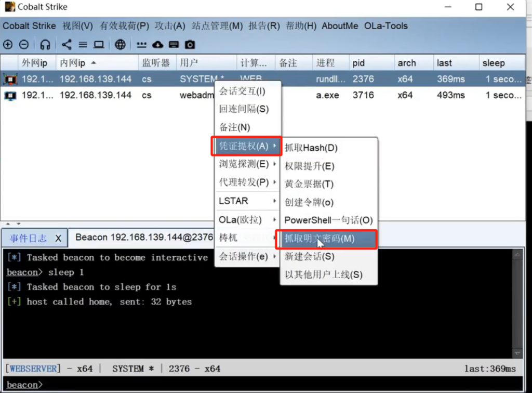
Task: Sort by the last column header
Action: 456,63
